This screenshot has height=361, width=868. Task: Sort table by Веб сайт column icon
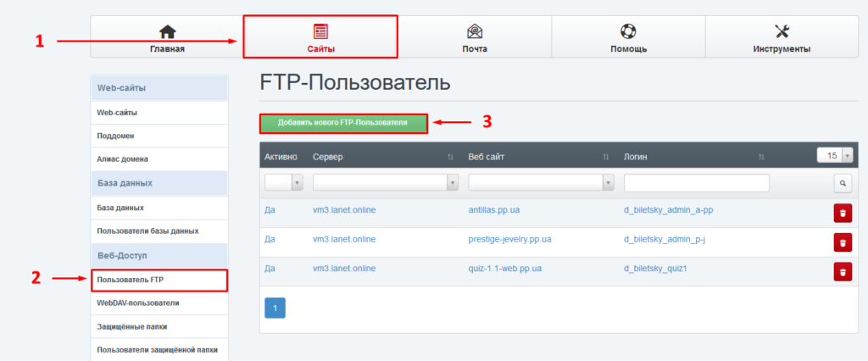click(605, 157)
